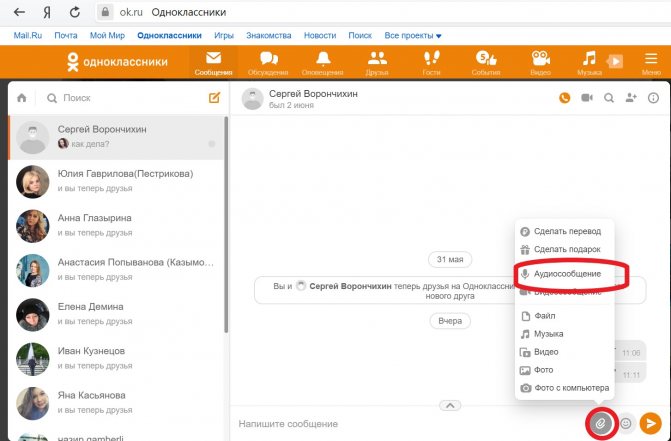Image resolution: width=671 pixels, height=441 pixels.
Task: Click the paperclip attachment button
Action: [601, 423]
